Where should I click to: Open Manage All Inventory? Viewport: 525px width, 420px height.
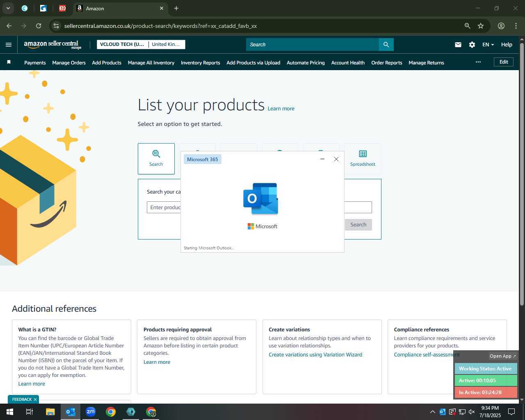(x=151, y=63)
